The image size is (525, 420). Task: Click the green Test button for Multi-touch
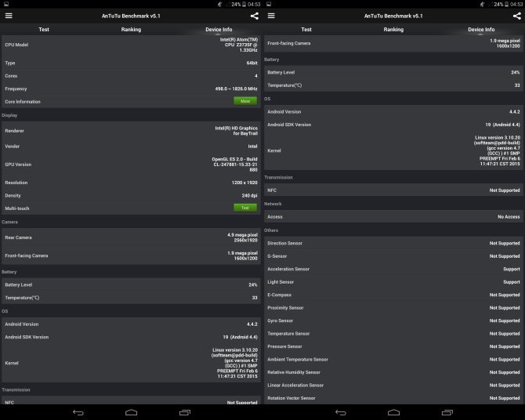[245, 208]
